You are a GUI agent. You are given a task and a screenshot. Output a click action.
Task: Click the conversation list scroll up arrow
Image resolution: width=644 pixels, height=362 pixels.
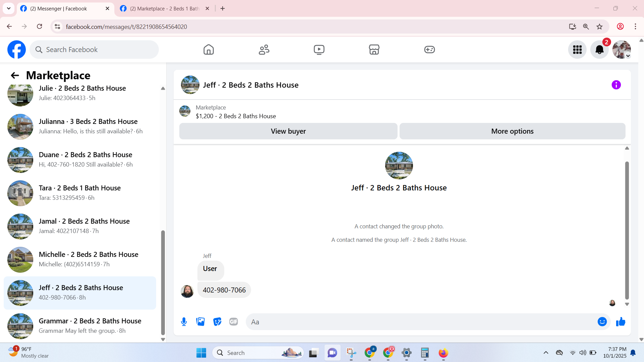pos(163,89)
